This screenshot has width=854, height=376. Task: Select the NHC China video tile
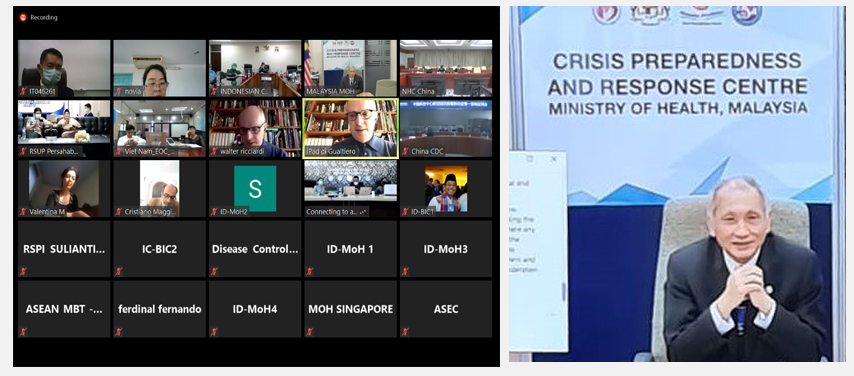click(x=446, y=68)
